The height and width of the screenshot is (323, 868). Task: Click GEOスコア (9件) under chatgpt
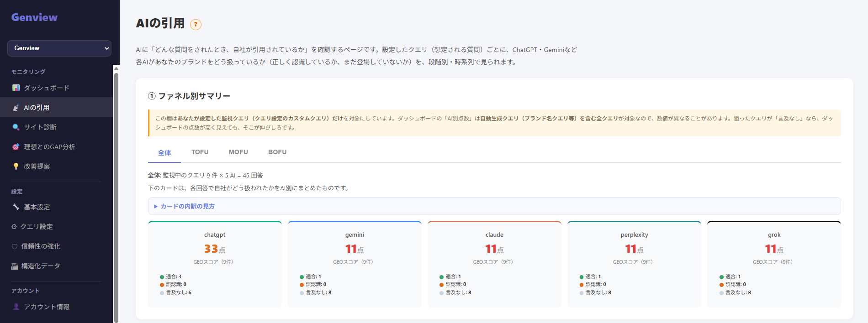(213, 262)
